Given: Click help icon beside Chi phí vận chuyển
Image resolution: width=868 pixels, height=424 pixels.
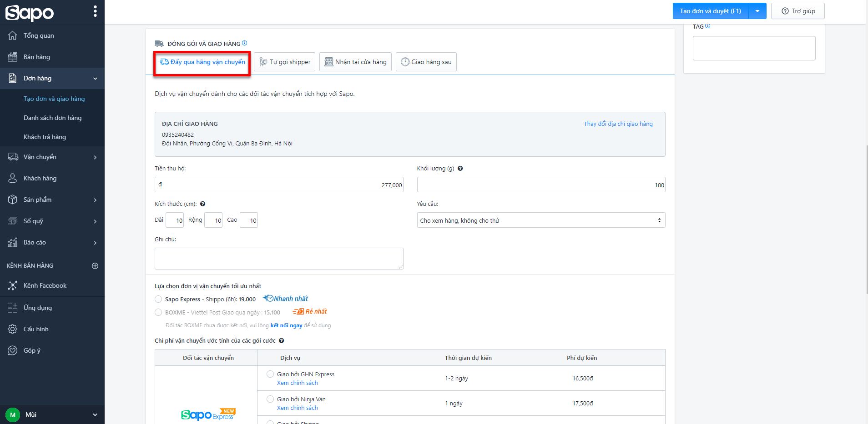Looking at the screenshot, I should [x=282, y=341].
